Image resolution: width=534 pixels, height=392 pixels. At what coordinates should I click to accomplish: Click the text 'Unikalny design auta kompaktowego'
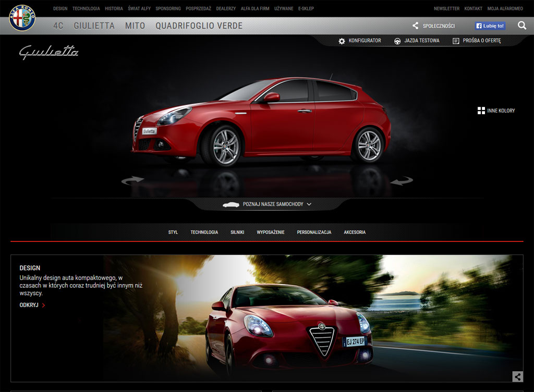[x=71, y=278]
